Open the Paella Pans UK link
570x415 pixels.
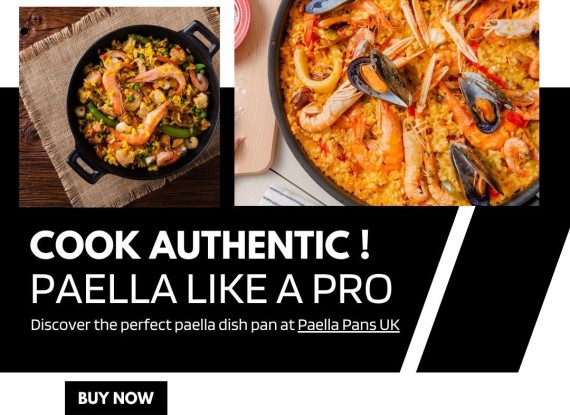click(x=349, y=325)
